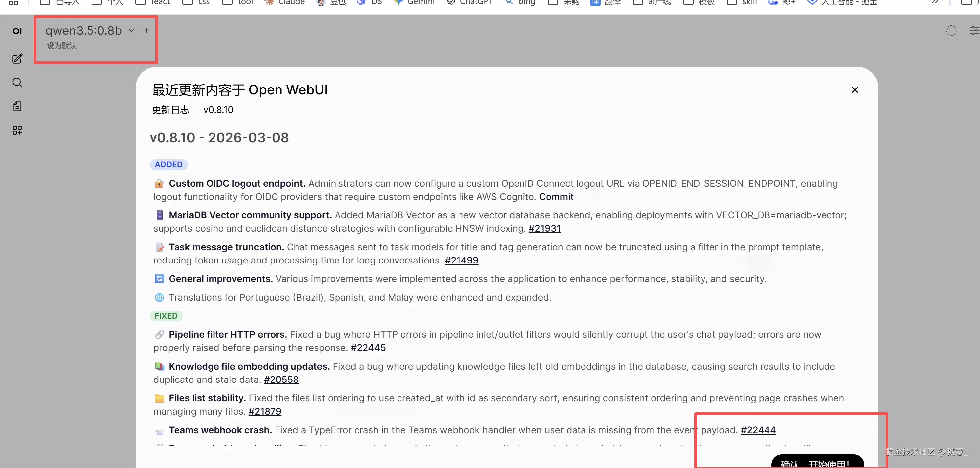The width and height of the screenshot is (980, 468).
Task: Open issue link #21931
Action: click(544, 229)
